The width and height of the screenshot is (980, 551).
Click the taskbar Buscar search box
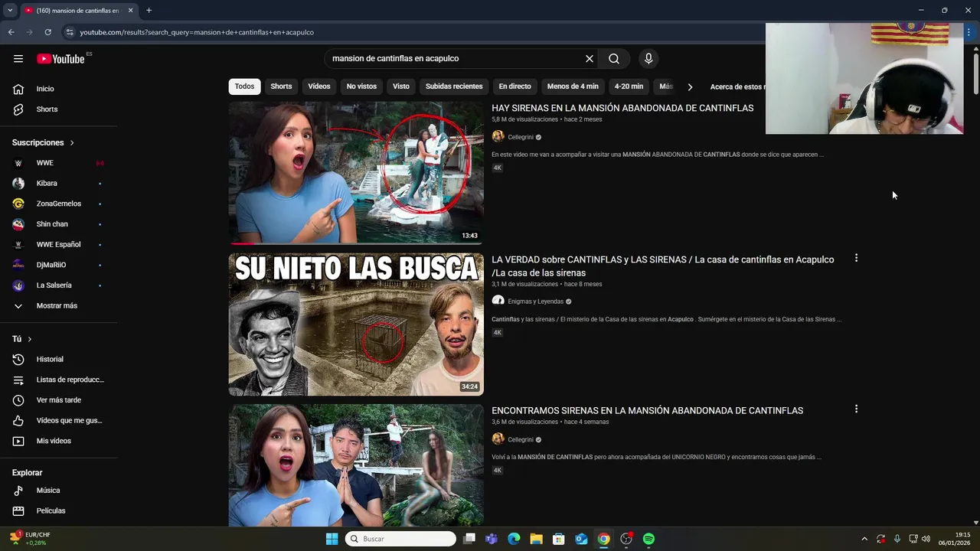[x=400, y=539]
